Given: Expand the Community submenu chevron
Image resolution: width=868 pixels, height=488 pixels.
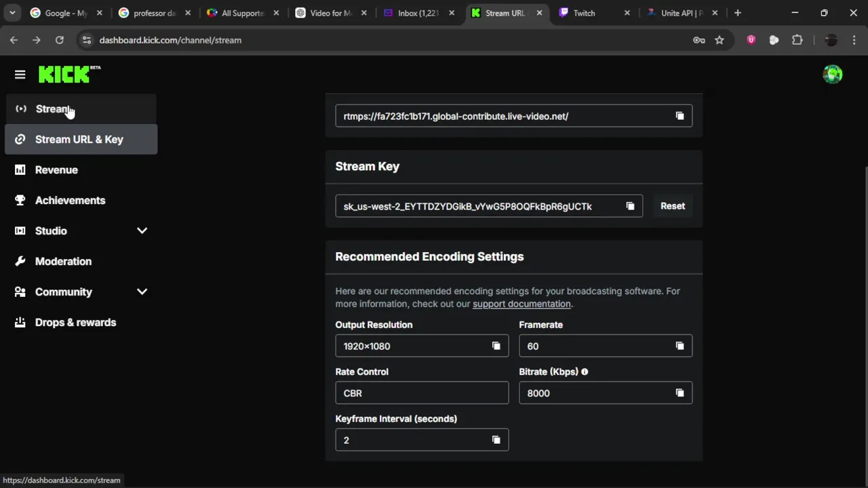Looking at the screenshot, I should pos(142,291).
